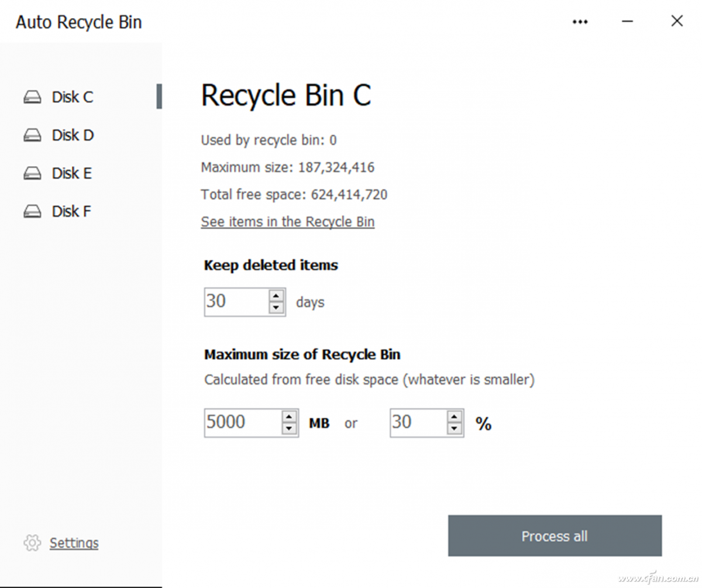Increase maximum size in MB
The image size is (702, 588).
coord(290,417)
